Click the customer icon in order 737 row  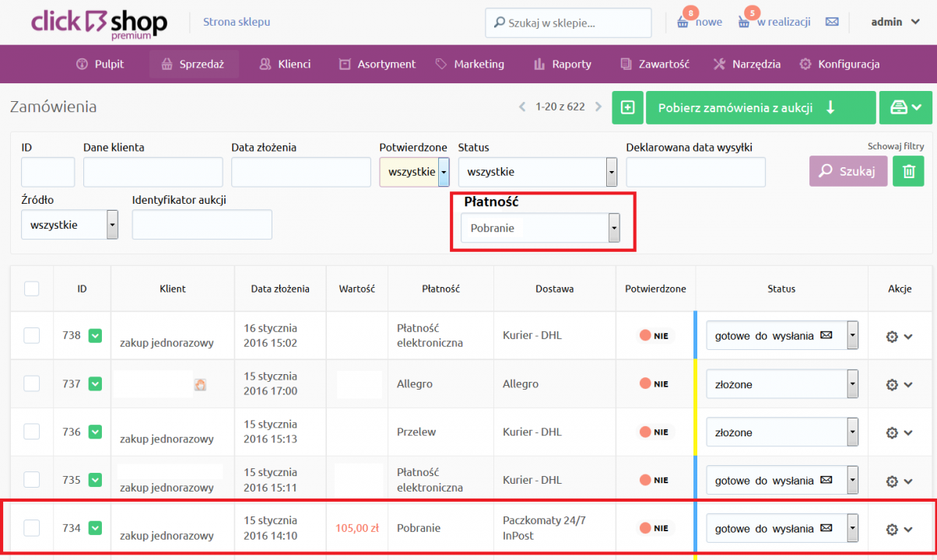(200, 384)
